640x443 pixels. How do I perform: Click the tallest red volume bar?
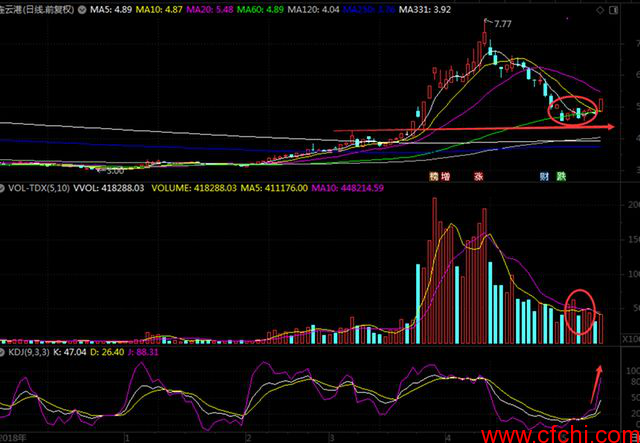[x=435, y=271]
